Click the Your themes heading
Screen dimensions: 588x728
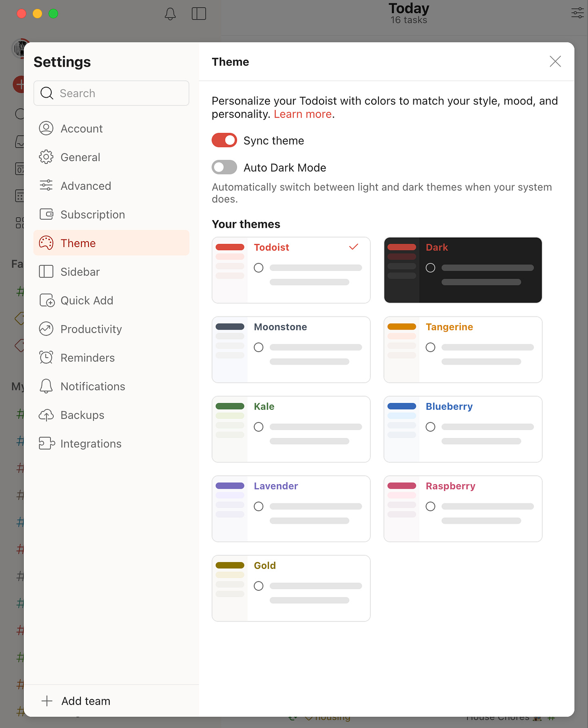point(246,224)
